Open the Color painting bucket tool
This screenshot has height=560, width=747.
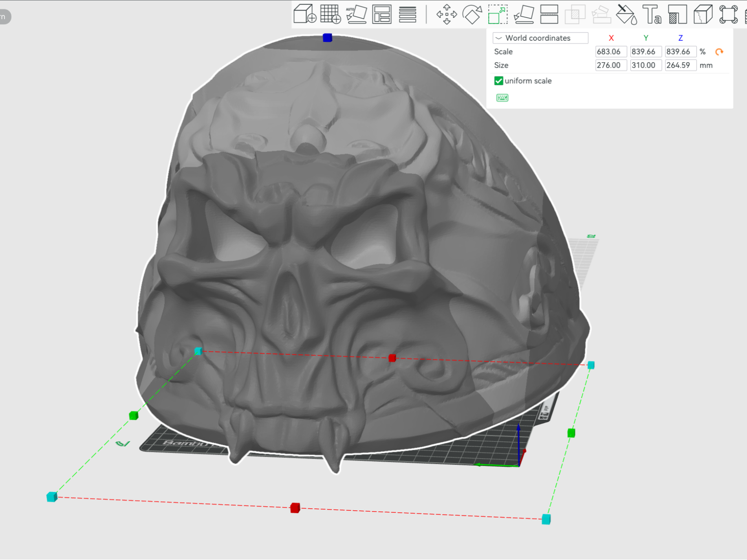[626, 14]
